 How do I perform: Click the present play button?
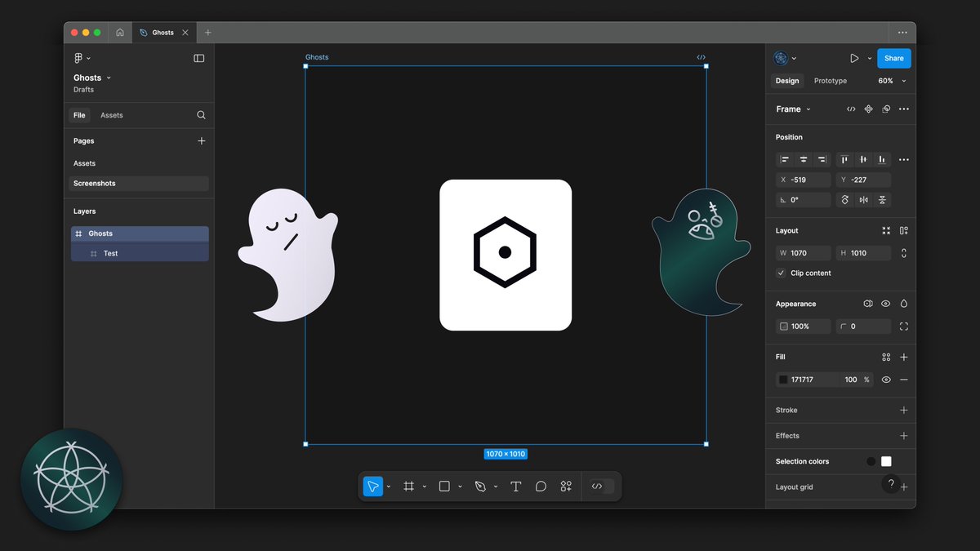[x=854, y=58]
